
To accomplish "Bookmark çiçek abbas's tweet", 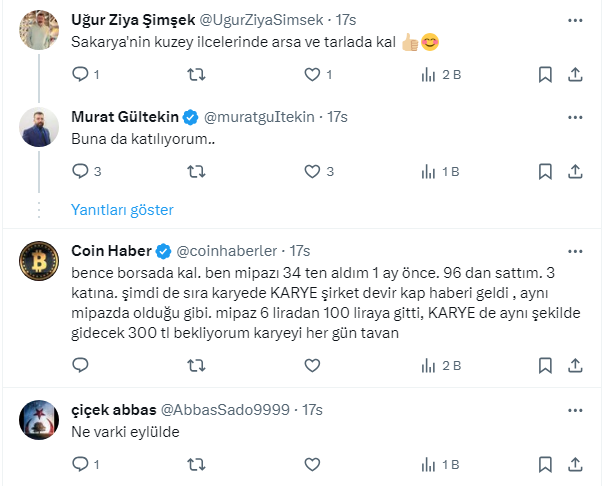I will pos(545,464).
